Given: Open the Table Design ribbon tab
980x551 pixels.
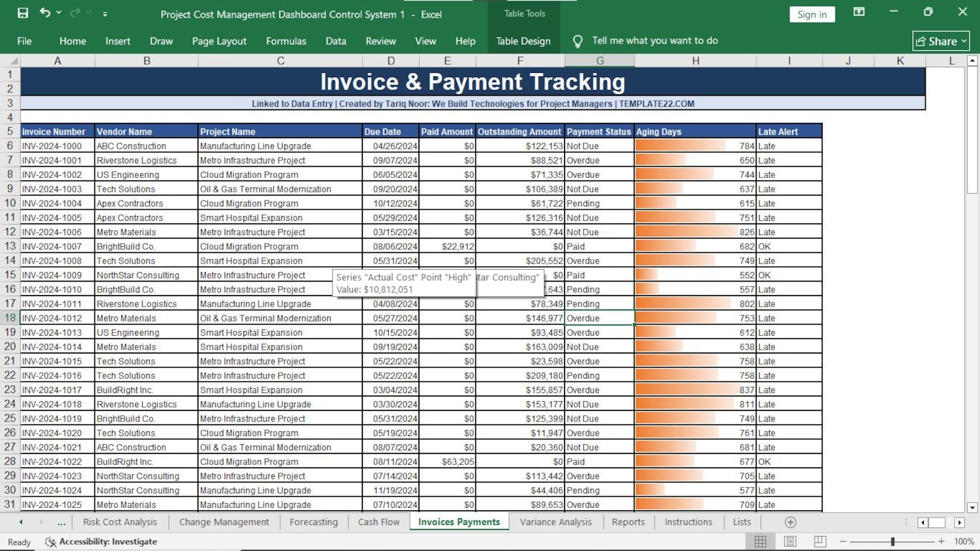Looking at the screenshot, I should (523, 41).
